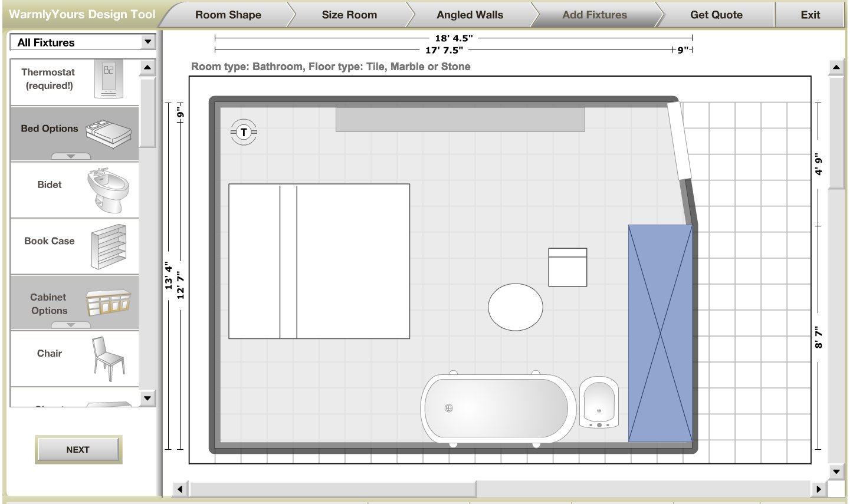
Task: Select the Thermostat fixture icon
Action: tap(109, 79)
